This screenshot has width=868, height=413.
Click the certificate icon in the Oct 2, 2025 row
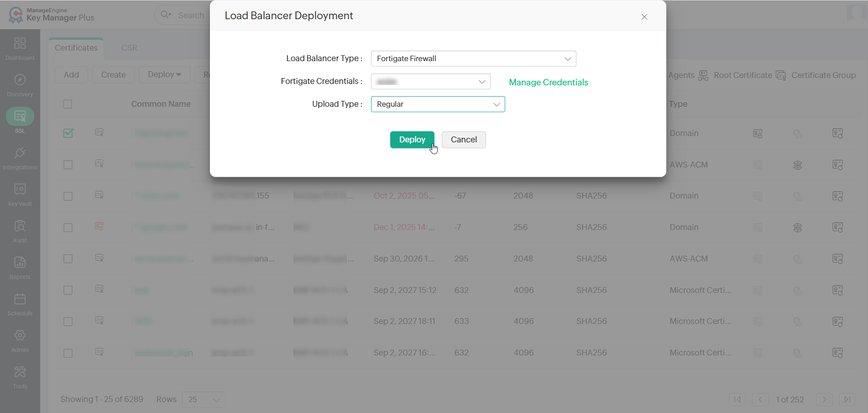point(99,195)
